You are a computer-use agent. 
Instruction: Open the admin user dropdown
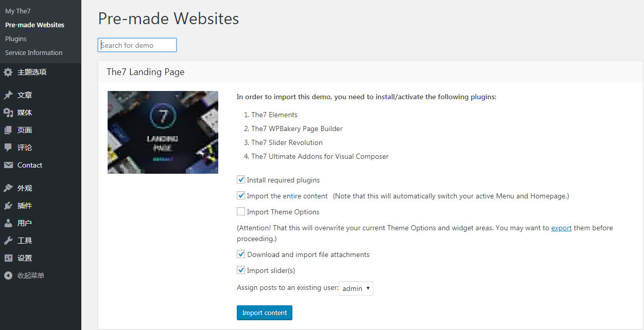[356, 288]
